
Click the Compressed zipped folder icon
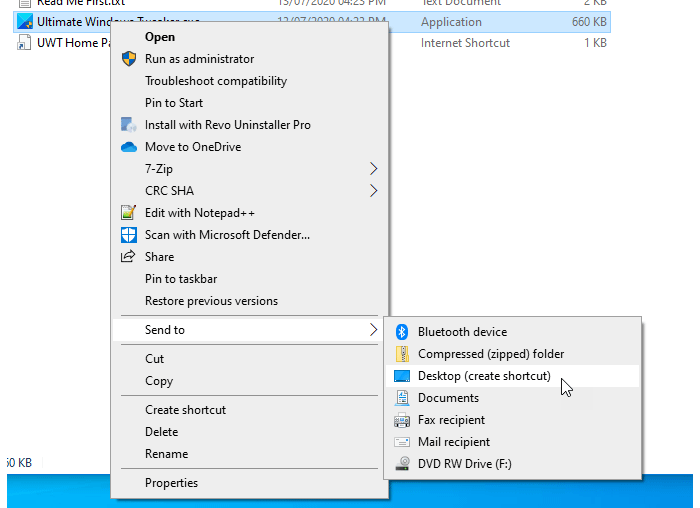click(402, 354)
